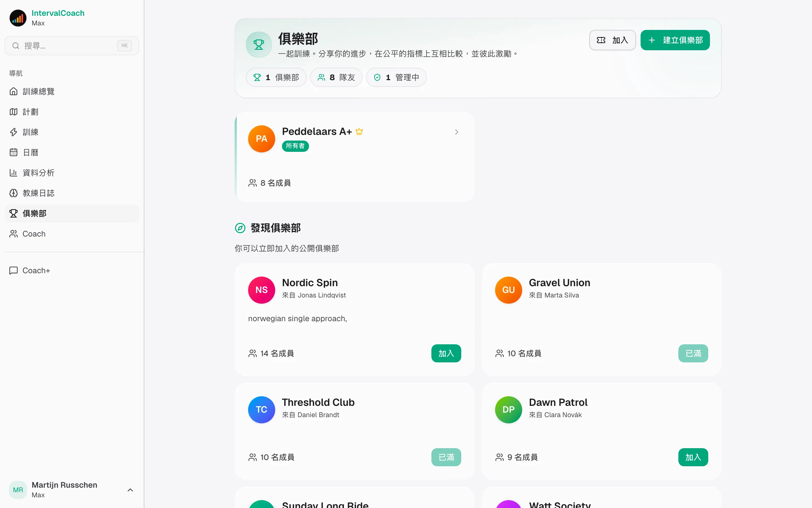Click the IntervalCoach logo icon
812x508 pixels.
tap(18, 18)
